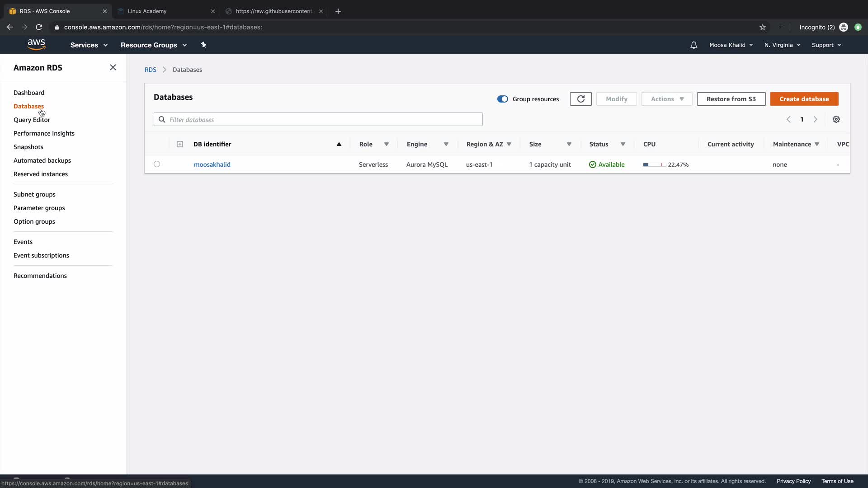The image size is (868, 488).
Task: Bookmark page with the star icon
Action: pyautogui.click(x=762, y=27)
